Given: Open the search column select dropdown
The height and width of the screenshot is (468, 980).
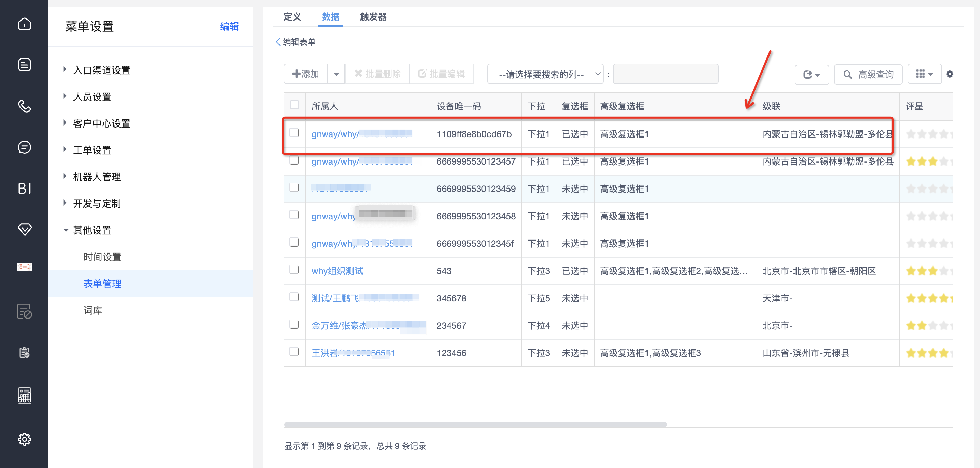Looking at the screenshot, I should [x=545, y=74].
